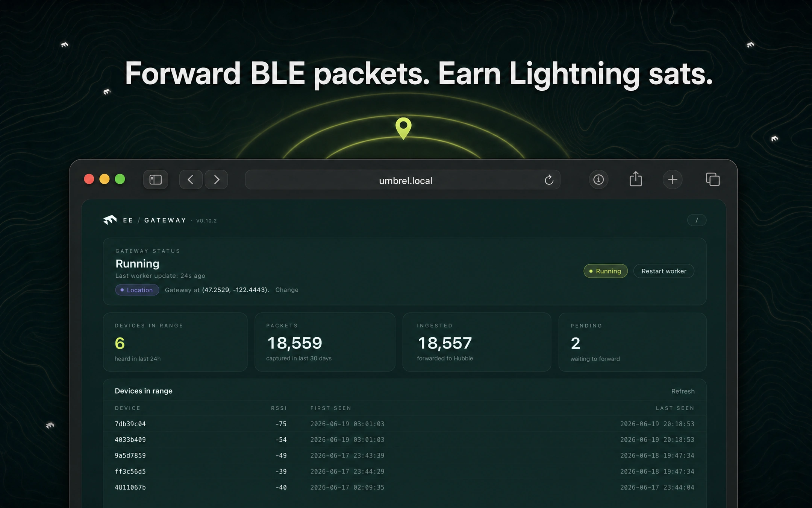This screenshot has width=812, height=508.
Task: Click the Location badge
Action: (137, 290)
